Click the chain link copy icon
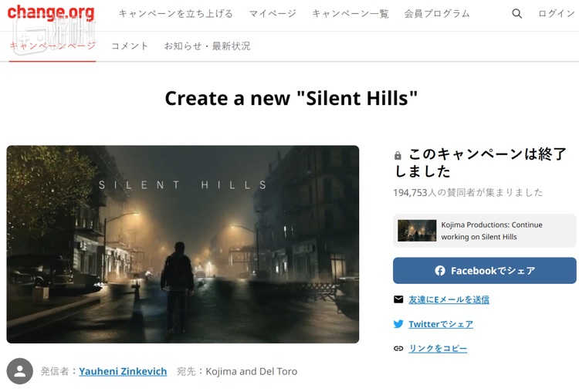Image resolution: width=579 pixels, height=392 pixels. click(398, 349)
